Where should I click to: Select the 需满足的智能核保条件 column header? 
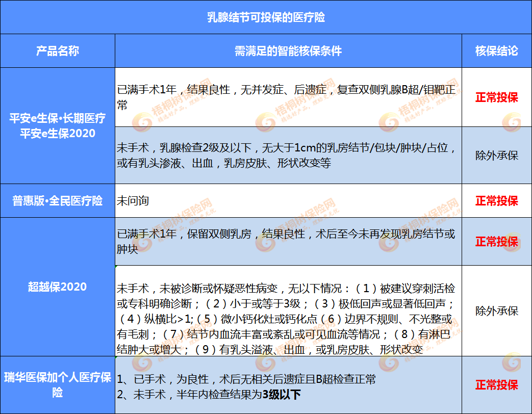click(x=288, y=51)
